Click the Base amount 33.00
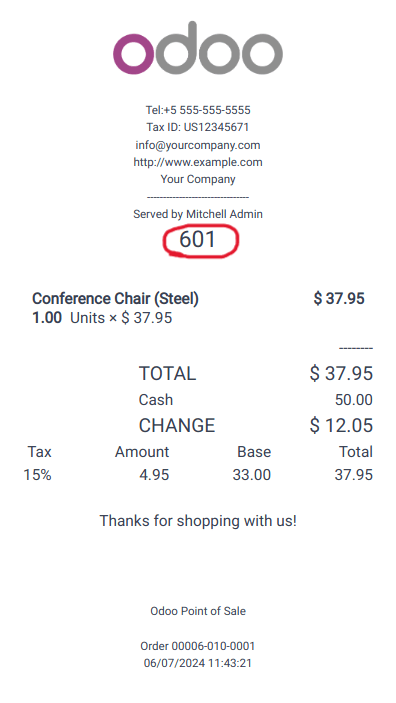The image size is (396, 703). tap(252, 475)
